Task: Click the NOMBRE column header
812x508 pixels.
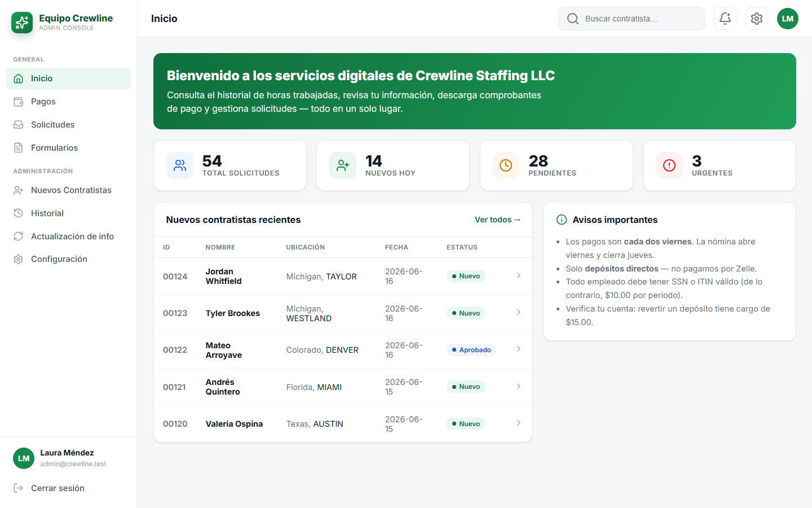Action: tap(220, 247)
